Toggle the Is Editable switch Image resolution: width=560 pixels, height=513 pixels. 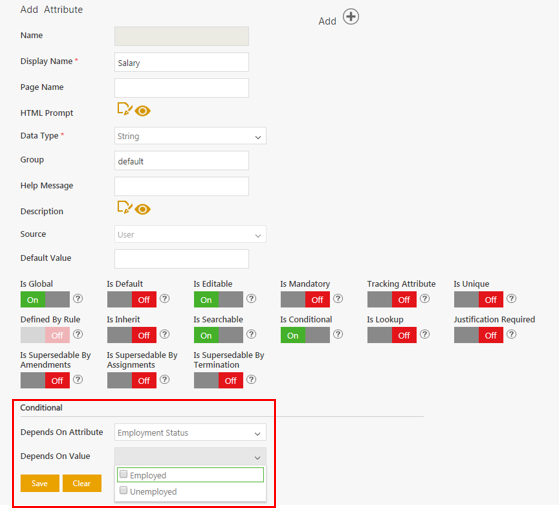pyautogui.click(x=219, y=299)
